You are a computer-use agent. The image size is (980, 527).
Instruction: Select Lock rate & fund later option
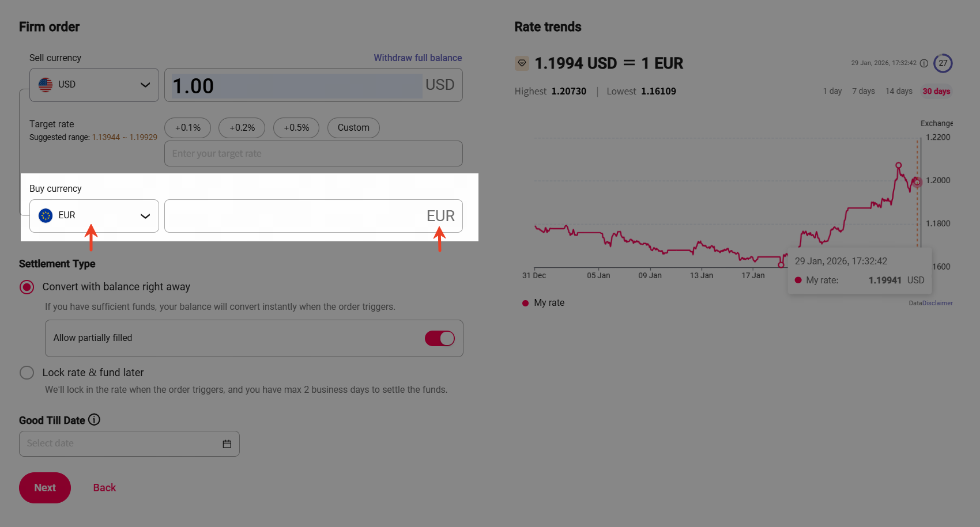pyautogui.click(x=27, y=373)
